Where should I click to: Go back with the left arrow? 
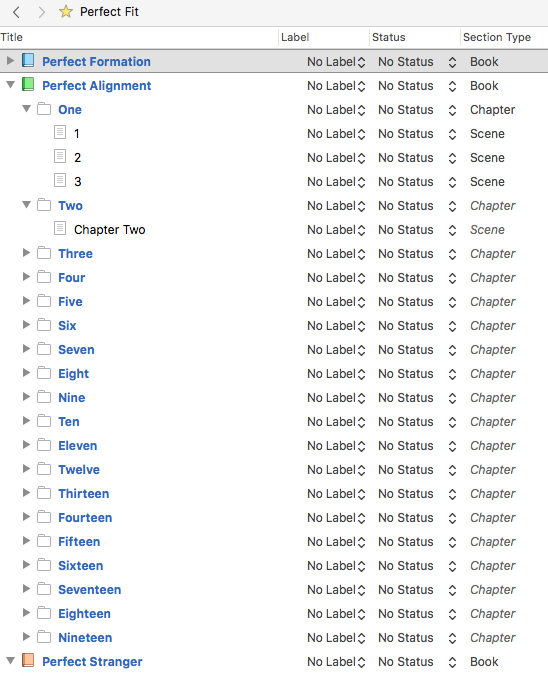click(x=16, y=12)
